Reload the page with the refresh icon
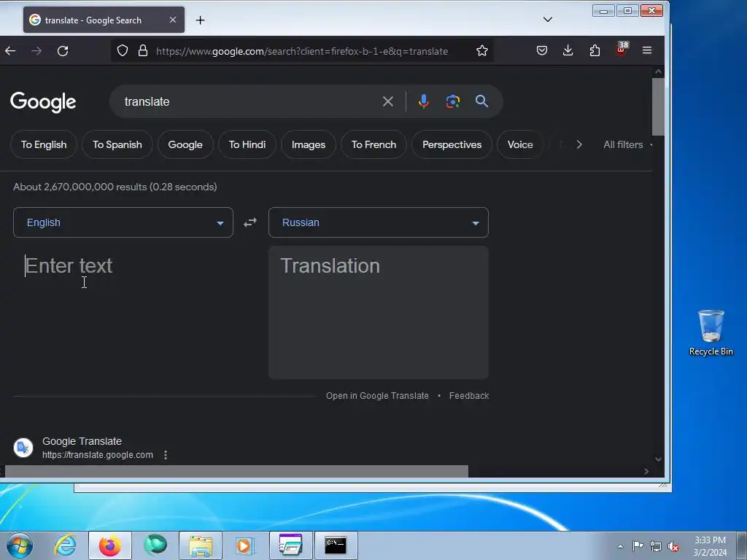This screenshot has width=747, height=560. [63, 50]
